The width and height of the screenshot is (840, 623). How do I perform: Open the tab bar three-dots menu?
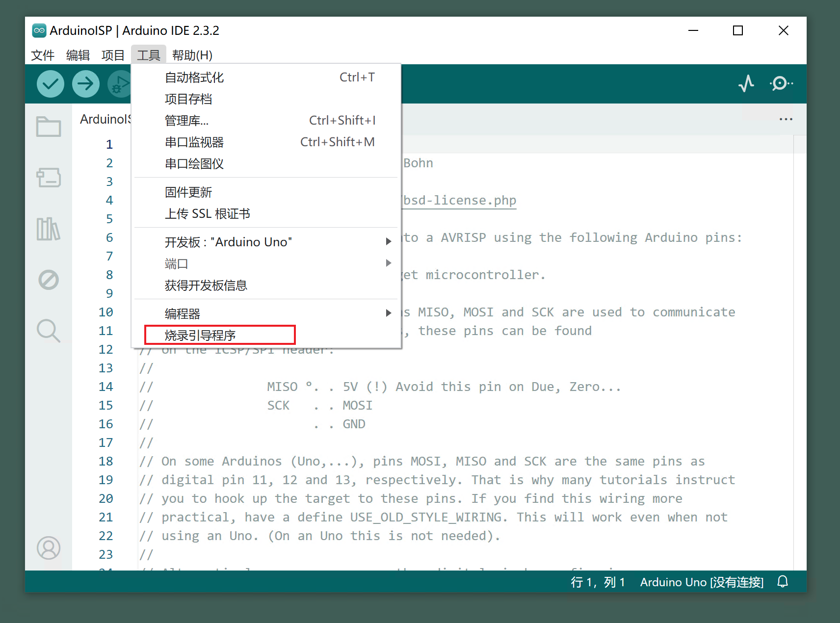click(786, 119)
